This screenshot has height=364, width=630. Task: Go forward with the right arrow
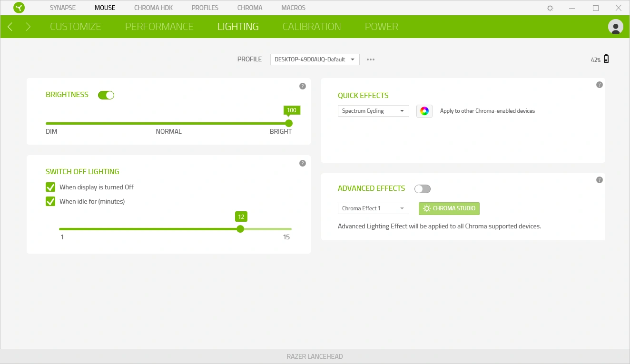pyautogui.click(x=28, y=27)
